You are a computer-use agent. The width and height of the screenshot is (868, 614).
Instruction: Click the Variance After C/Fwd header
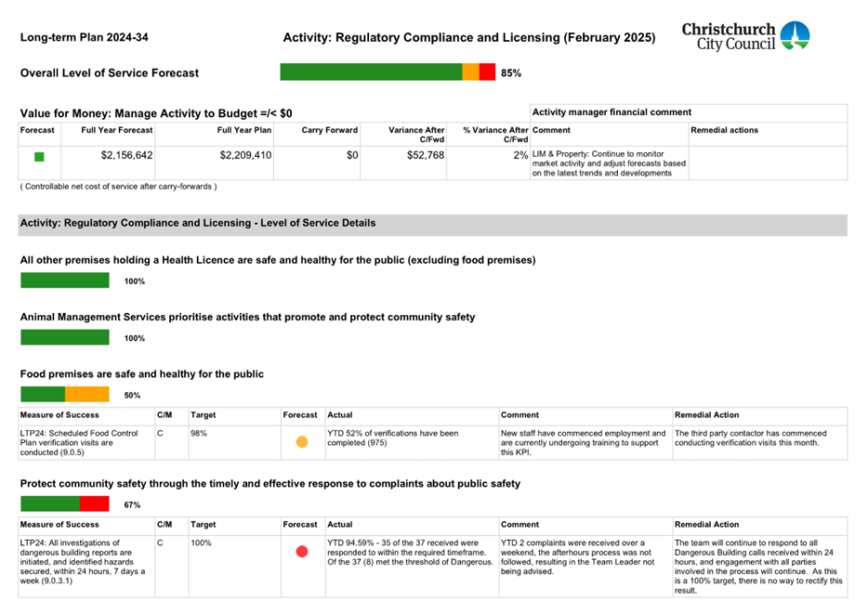[416, 135]
